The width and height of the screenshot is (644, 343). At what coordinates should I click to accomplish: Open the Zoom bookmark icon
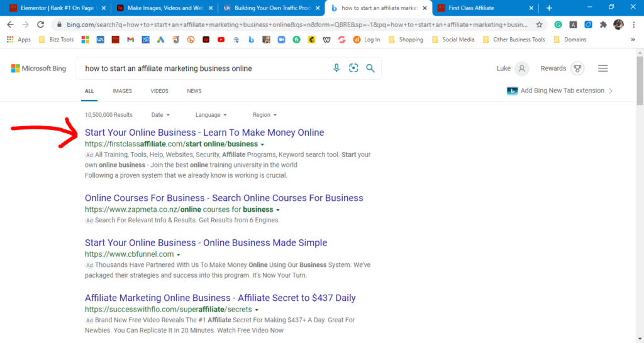[x=281, y=40]
